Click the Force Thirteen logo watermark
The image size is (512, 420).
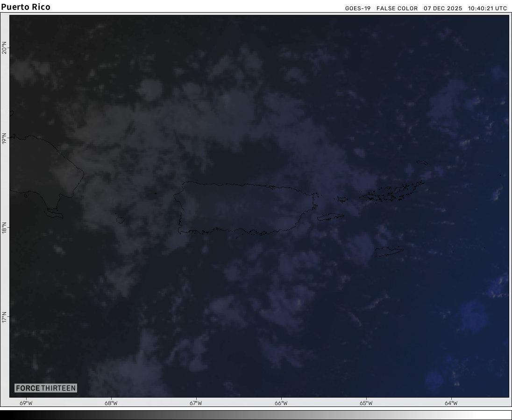[45, 388]
